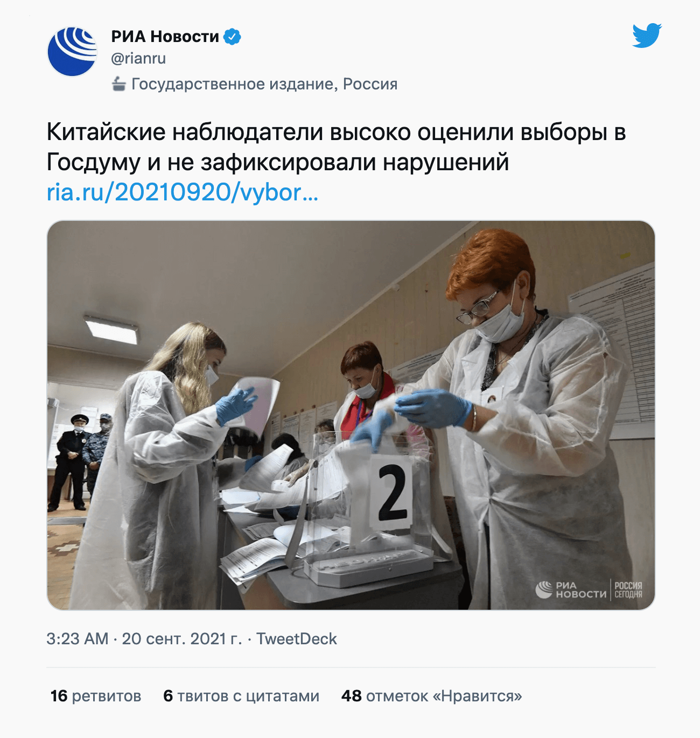This screenshot has width=700, height=738.
Task: Open the election ballot-counting photo
Action: tap(351, 415)
